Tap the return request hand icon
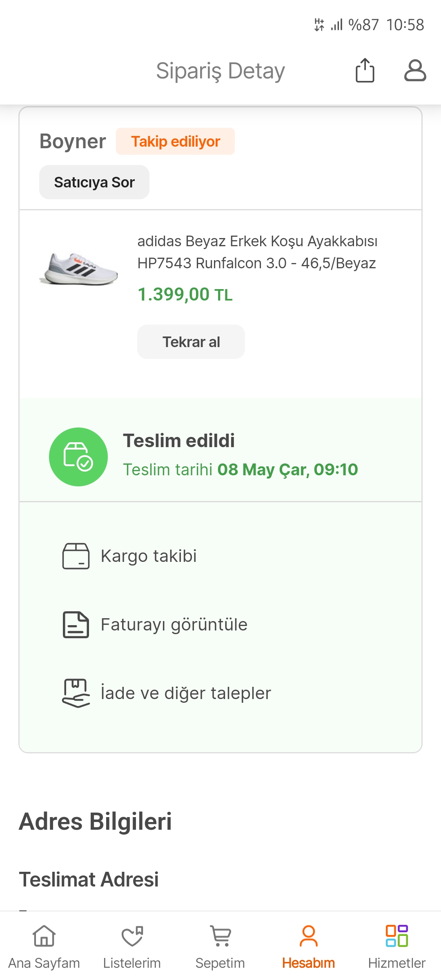441x980 pixels. pyautogui.click(x=76, y=693)
